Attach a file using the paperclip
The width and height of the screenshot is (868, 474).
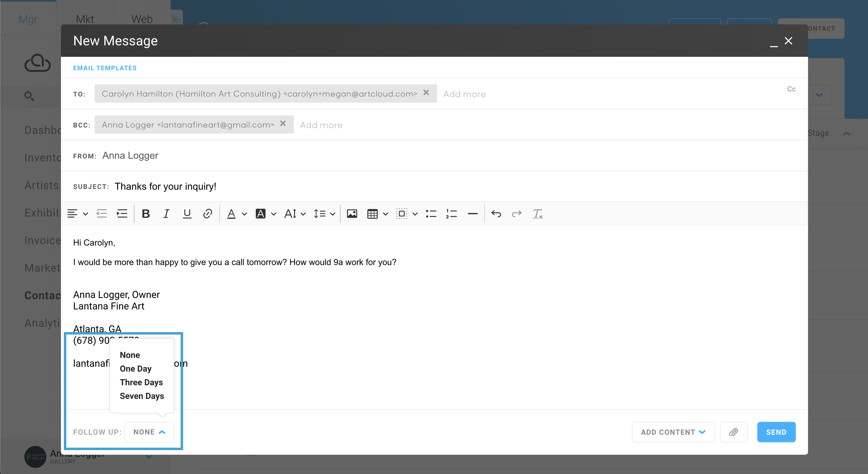733,432
